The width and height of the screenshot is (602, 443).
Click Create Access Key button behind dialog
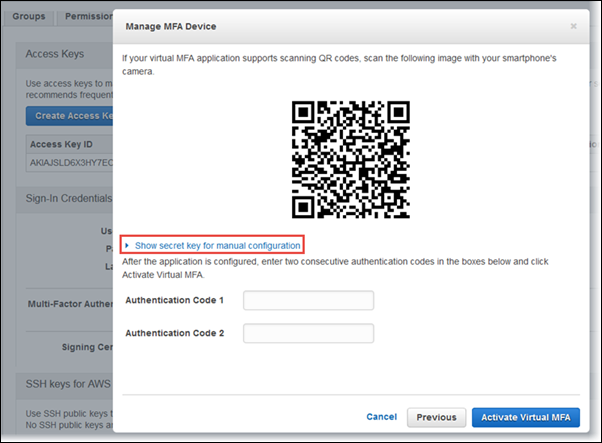point(69,116)
